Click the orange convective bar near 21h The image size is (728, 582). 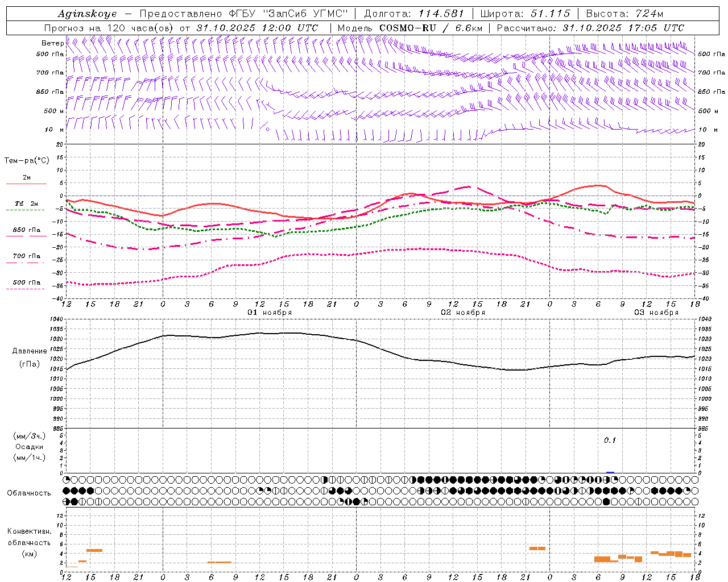tap(537, 548)
